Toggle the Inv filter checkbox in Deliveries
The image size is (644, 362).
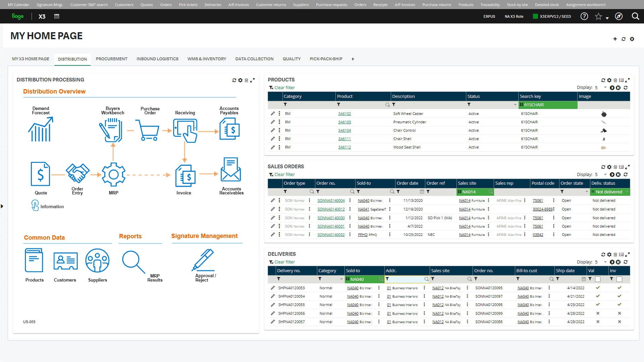click(619, 279)
